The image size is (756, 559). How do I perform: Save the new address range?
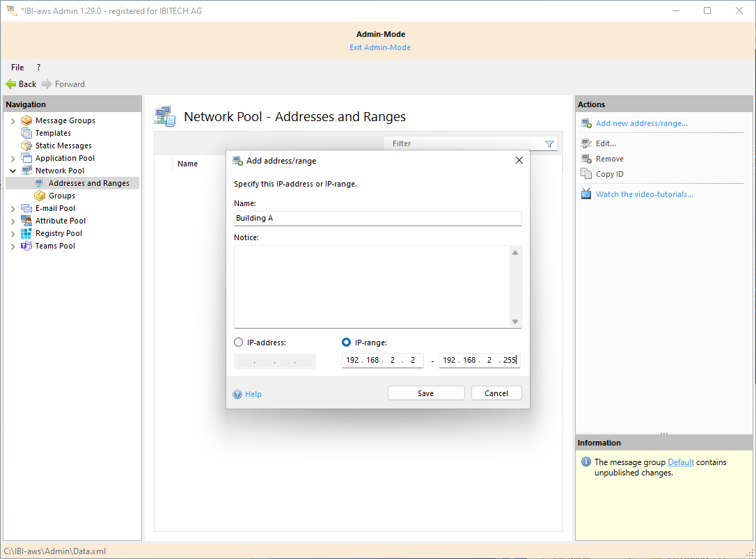(426, 393)
